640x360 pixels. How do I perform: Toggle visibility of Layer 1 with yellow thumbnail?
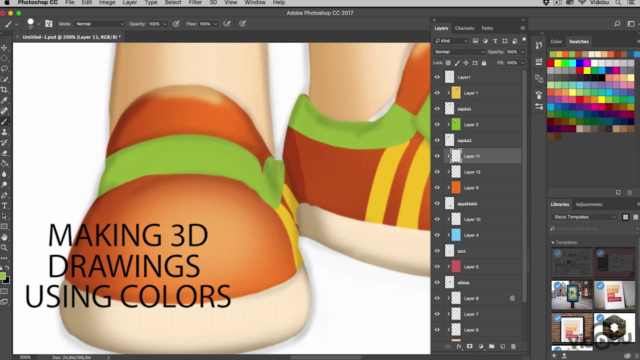coord(437,93)
